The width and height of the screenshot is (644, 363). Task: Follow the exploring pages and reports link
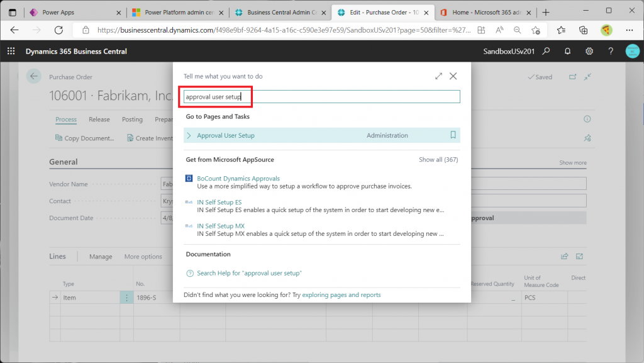341,295
